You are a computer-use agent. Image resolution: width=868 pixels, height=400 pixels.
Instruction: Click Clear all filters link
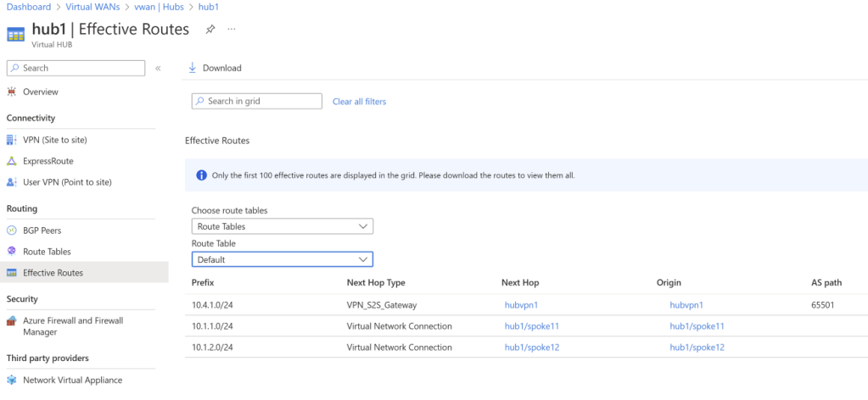[359, 102]
